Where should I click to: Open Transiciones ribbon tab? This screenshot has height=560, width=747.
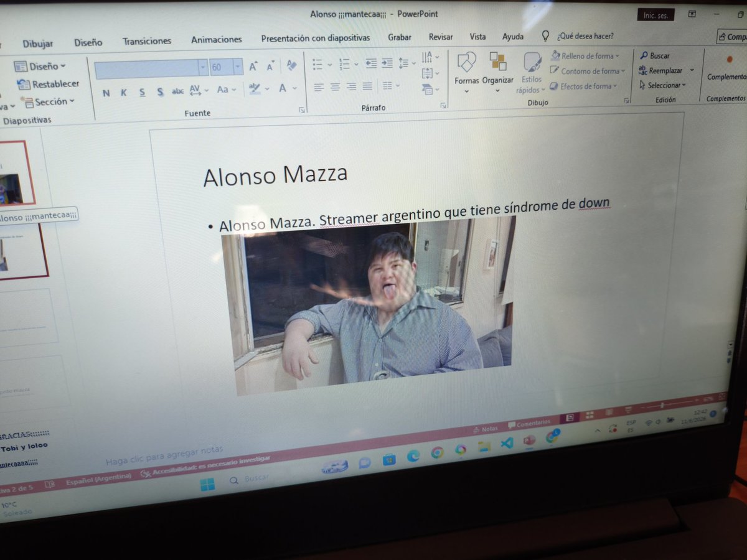point(147,41)
